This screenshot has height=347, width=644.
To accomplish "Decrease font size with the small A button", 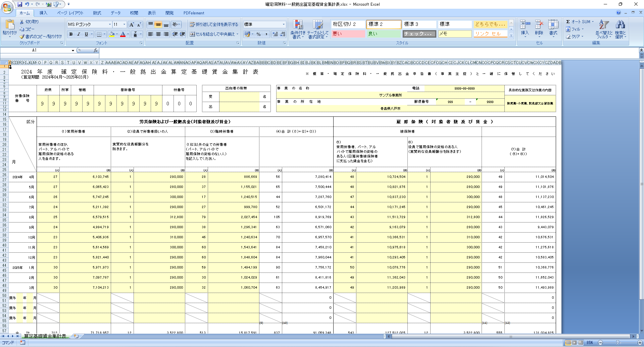I will pos(139,24).
